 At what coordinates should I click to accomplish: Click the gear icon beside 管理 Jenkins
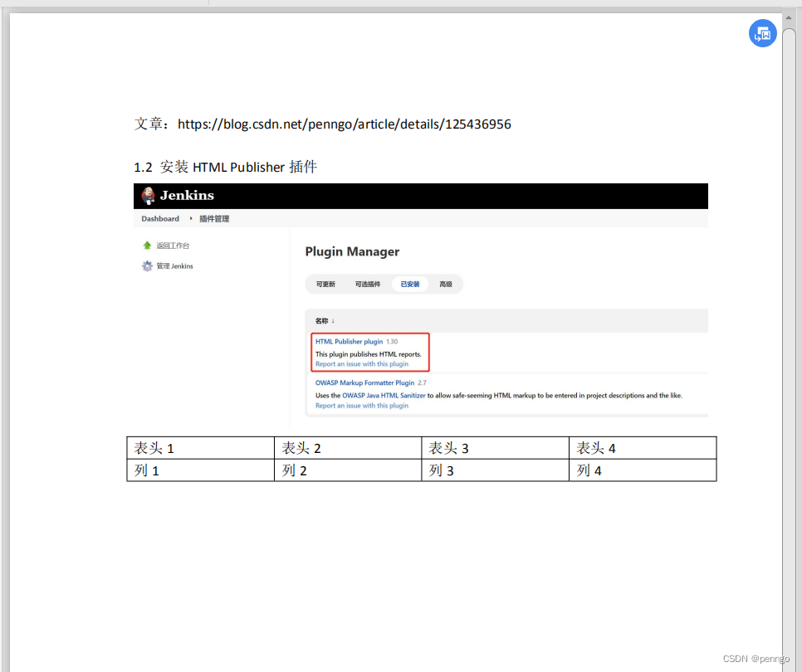pos(147,265)
